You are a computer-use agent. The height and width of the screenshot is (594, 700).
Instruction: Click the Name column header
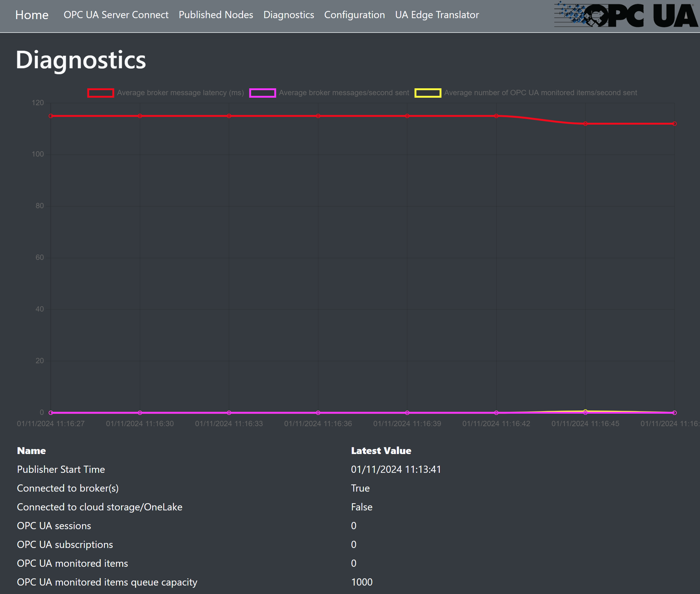click(31, 451)
